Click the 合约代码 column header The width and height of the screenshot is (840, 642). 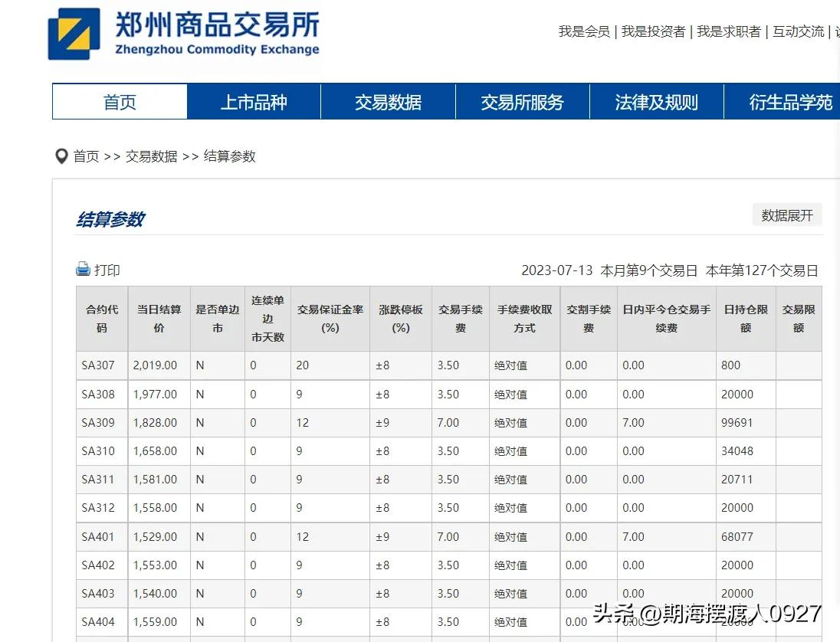(101, 319)
